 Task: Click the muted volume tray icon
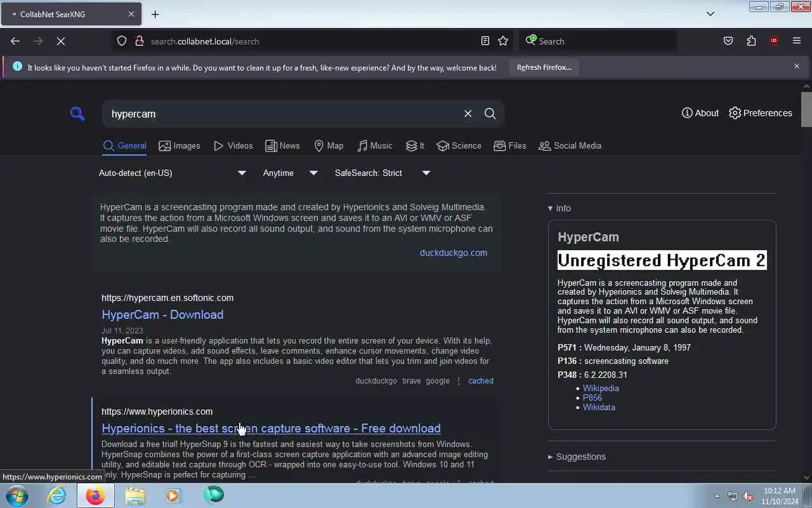748,496
